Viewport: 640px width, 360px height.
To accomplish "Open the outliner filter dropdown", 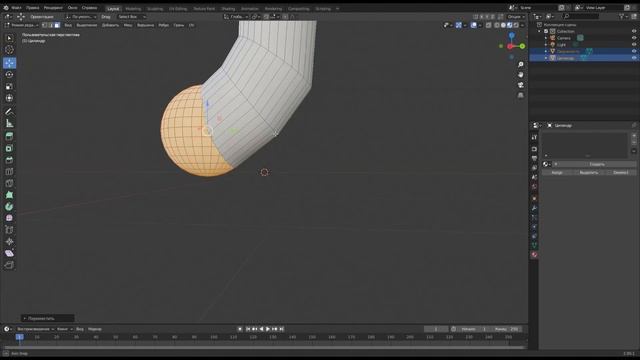I will pos(623,16).
